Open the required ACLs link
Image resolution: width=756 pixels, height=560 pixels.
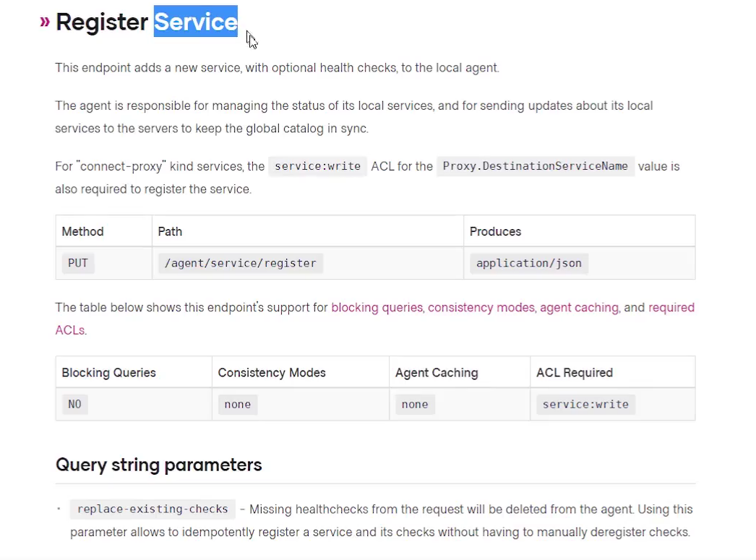tap(671, 308)
